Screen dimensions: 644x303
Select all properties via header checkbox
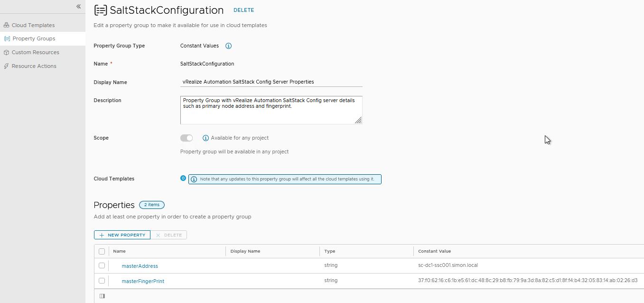[102, 251]
